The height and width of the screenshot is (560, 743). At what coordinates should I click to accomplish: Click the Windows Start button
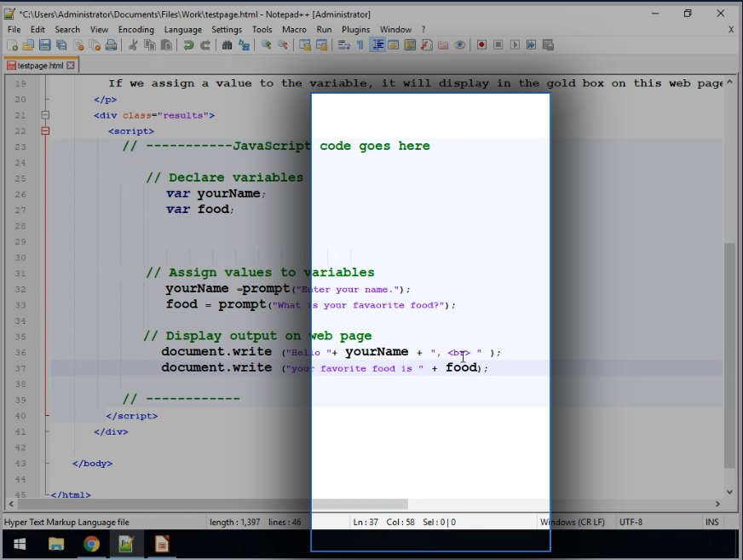pyautogui.click(x=19, y=544)
